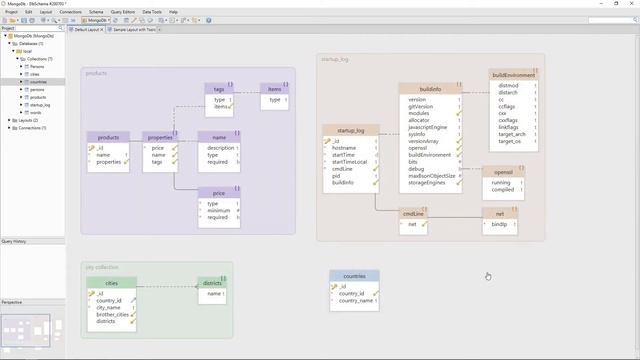Viewport: 640px width, 360px height.
Task: Select the cities collection in tree
Action: (35, 74)
